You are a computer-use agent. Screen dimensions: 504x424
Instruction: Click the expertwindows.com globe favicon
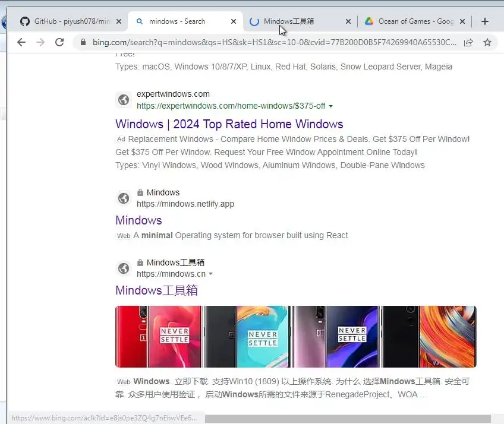[x=124, y=100]
